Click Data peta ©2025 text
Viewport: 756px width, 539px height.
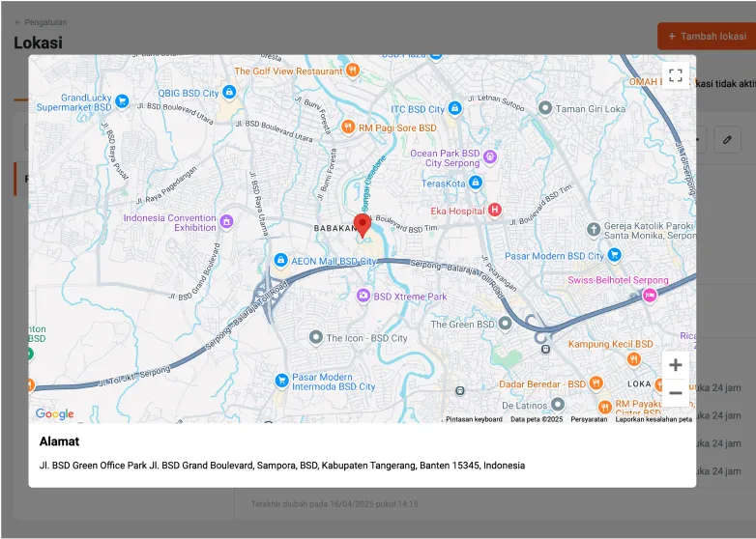coord(537,419)
